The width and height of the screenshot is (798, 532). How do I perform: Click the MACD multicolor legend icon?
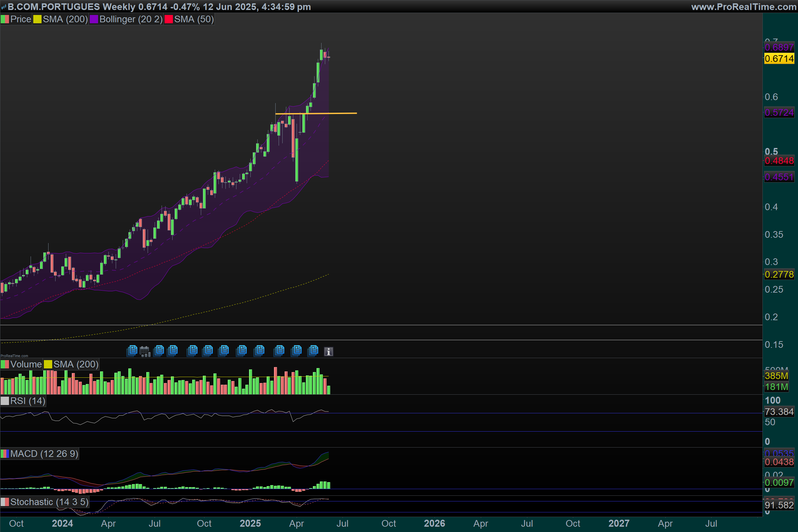pyautogui.click(x=5, y=454)
